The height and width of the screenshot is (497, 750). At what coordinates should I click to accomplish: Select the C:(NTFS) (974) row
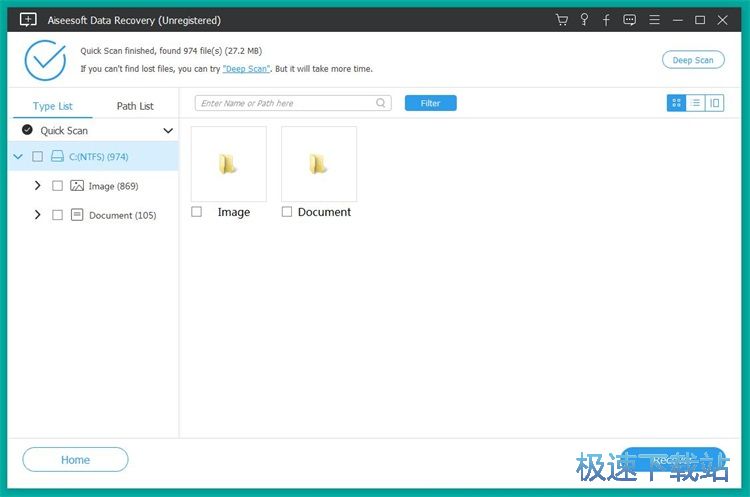tap(93, 156)
